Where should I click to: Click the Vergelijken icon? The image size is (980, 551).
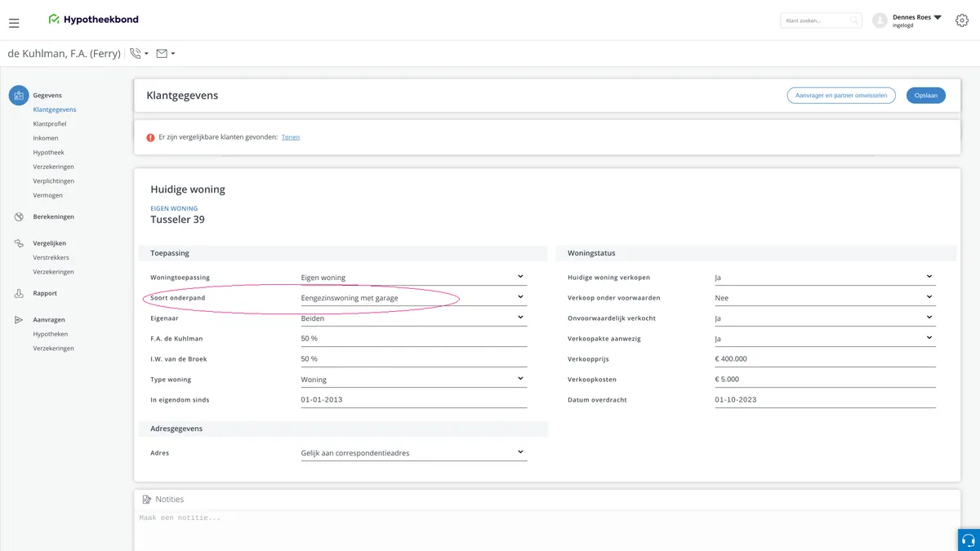(x=19, y=243)
